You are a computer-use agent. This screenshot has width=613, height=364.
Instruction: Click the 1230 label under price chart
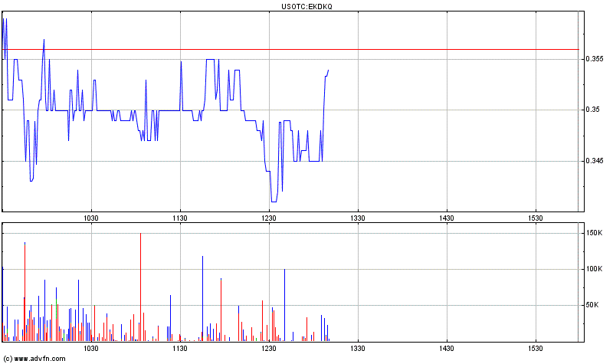269,218
